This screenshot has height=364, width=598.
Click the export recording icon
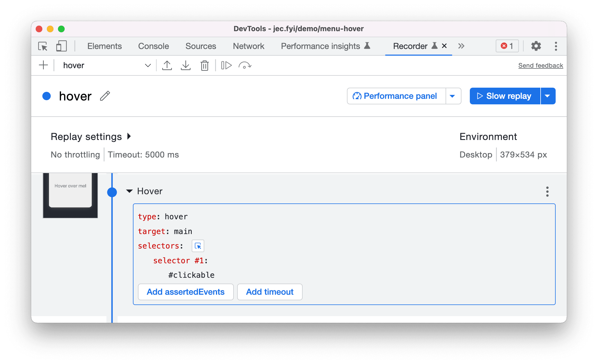tap(167, 65)
